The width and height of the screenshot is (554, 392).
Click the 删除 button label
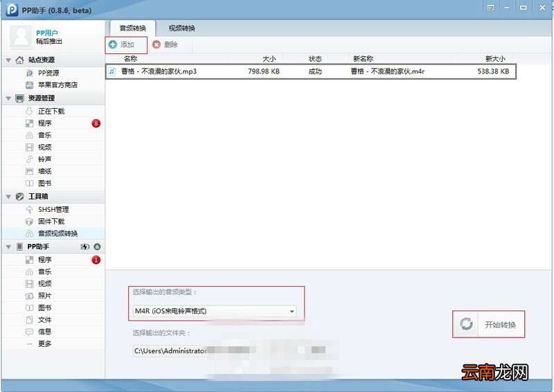170,44
